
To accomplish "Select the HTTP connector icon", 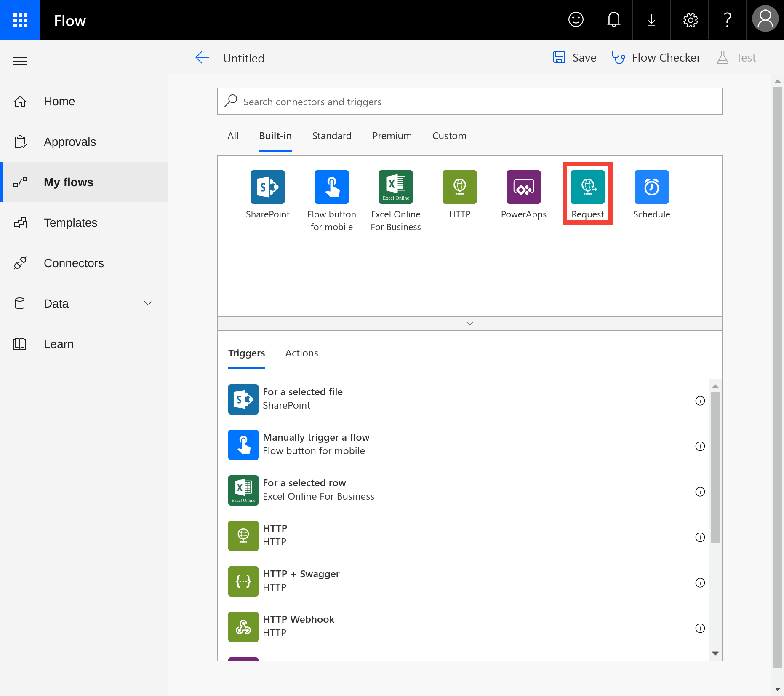I will tap(459, 187).
